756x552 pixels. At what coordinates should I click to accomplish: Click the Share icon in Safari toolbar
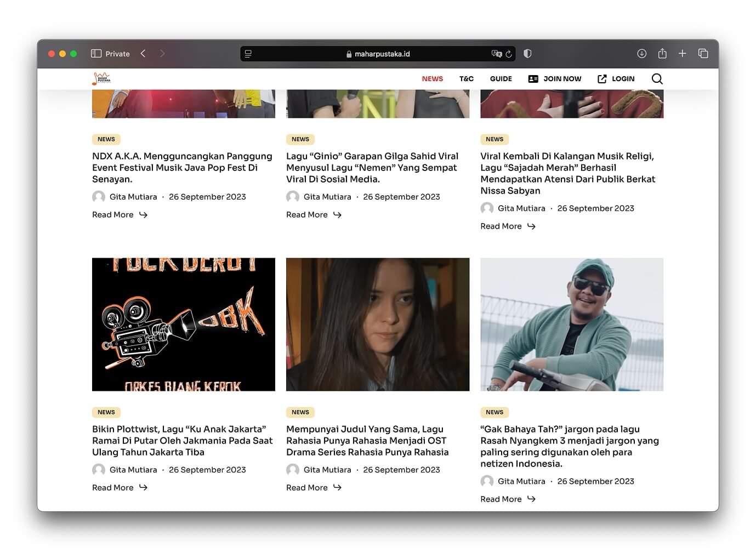[x=662, y=54]
